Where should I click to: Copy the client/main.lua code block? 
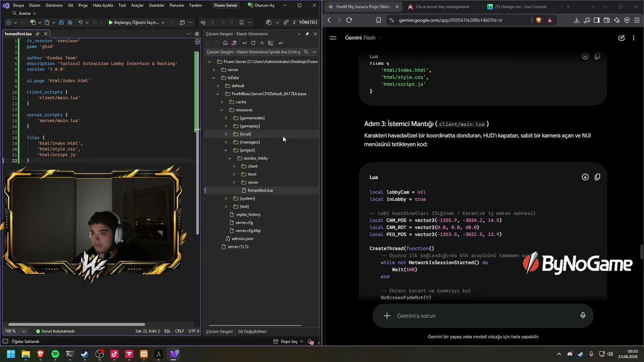pos(597,177)
